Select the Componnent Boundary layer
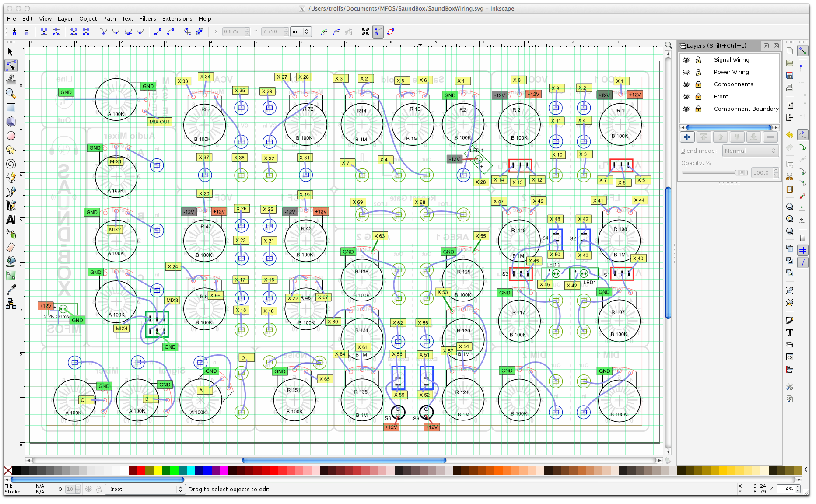This screenshot has height=504, width=816. click(746, 109)
